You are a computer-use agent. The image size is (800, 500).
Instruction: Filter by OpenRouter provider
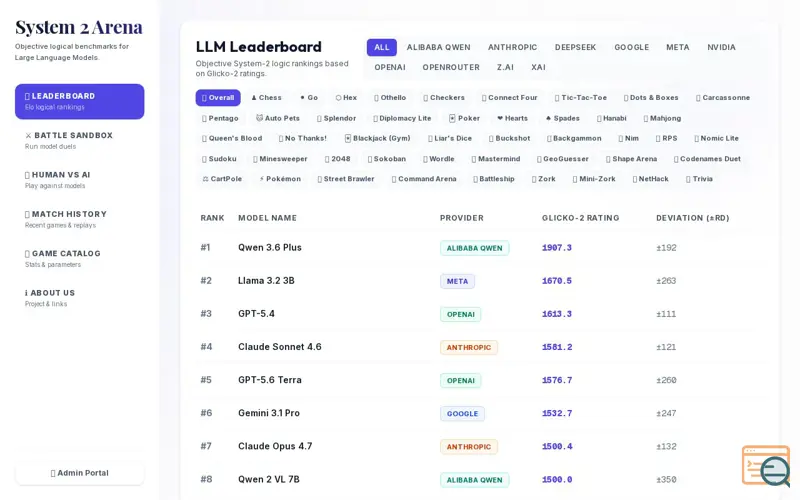(x=451, y=67)
